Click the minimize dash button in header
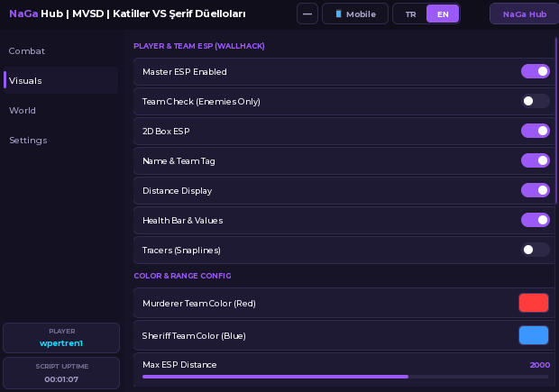 point(307,14)
